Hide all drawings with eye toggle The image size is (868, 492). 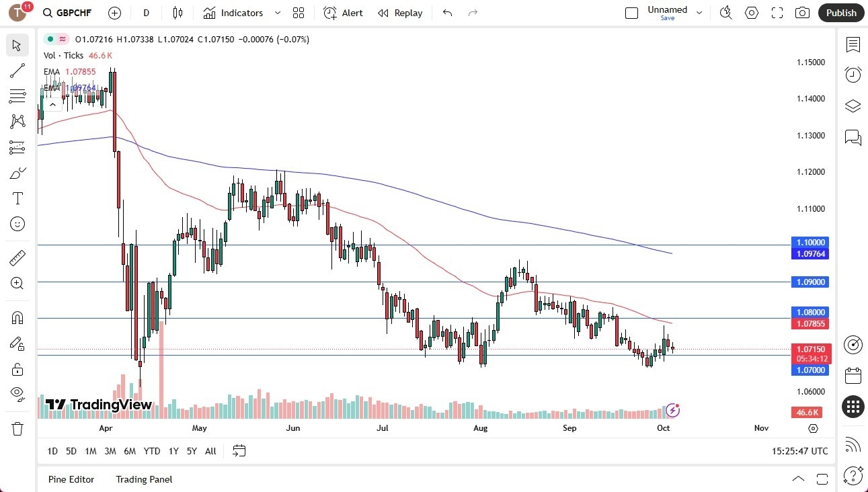coord(17,394)
